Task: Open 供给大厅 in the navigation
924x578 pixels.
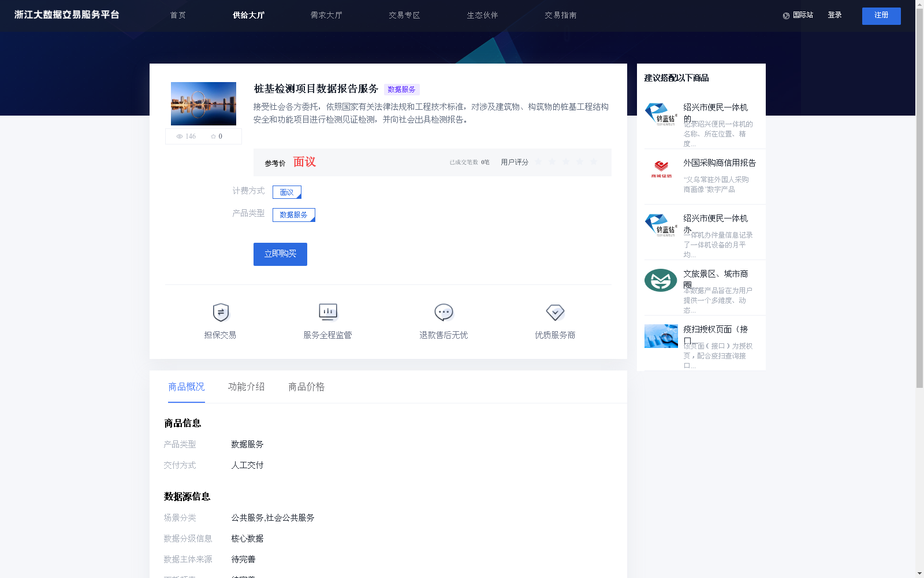Action: (248, 16)
